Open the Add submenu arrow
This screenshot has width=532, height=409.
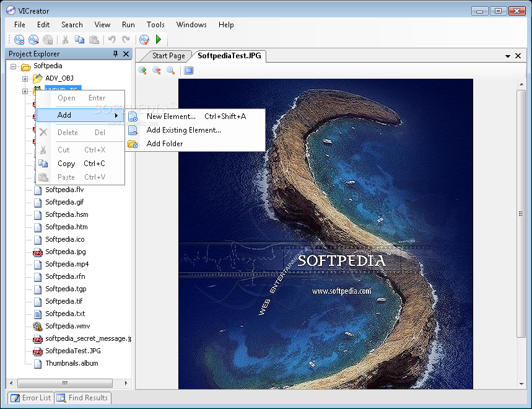tap(116, 115)
